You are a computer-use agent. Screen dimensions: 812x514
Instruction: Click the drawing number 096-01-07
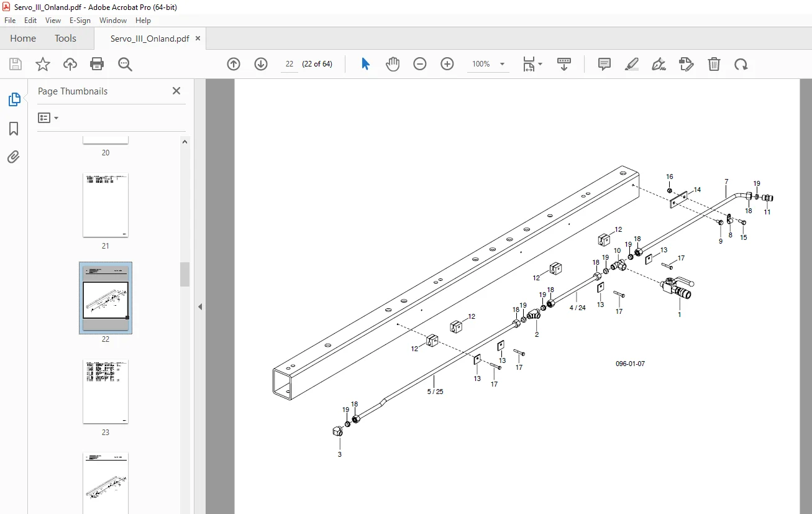click(630, 364)
